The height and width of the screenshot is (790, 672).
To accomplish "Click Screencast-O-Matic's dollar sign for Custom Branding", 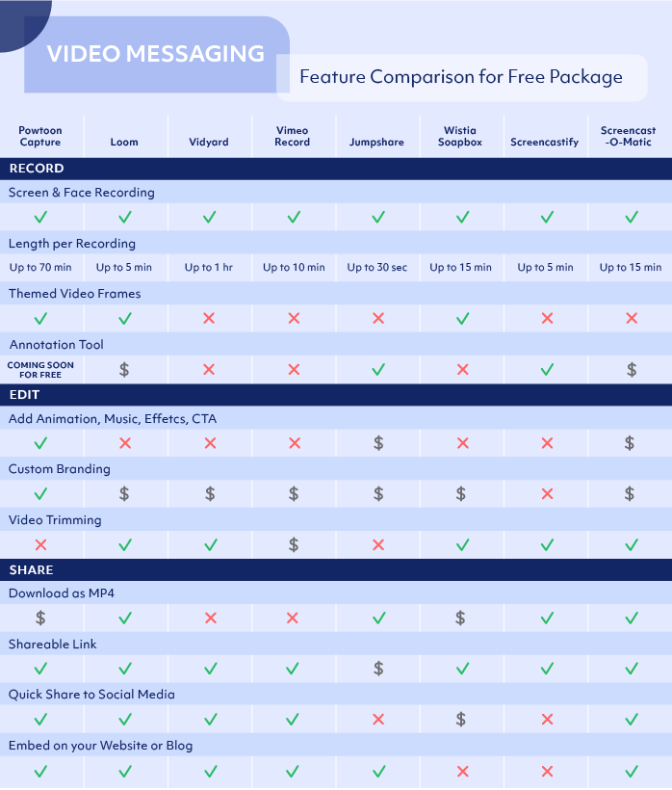I will (630, 493).
